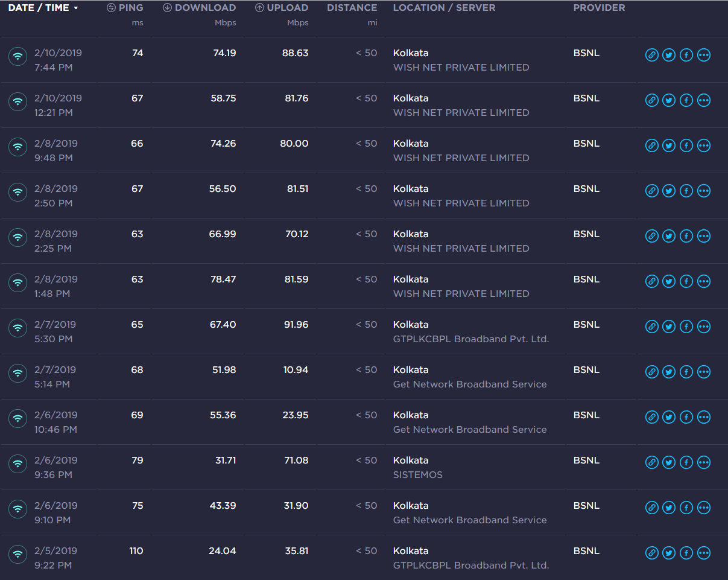The height and width of the screenshot is (580, 728).
Task: Share 2/10/2019 7:44 PM result on Twitter
Action: [669, 55]
